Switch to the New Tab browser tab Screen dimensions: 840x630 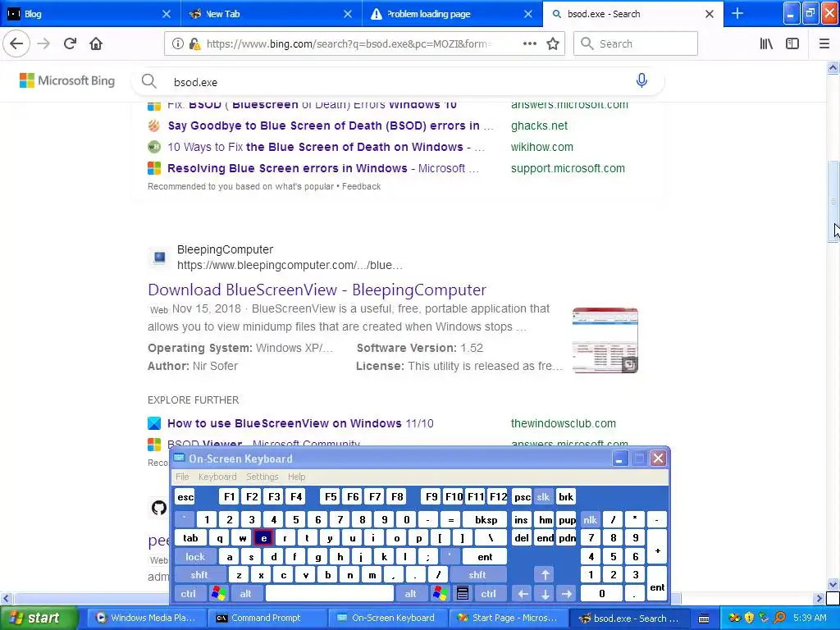coord(271,13)
